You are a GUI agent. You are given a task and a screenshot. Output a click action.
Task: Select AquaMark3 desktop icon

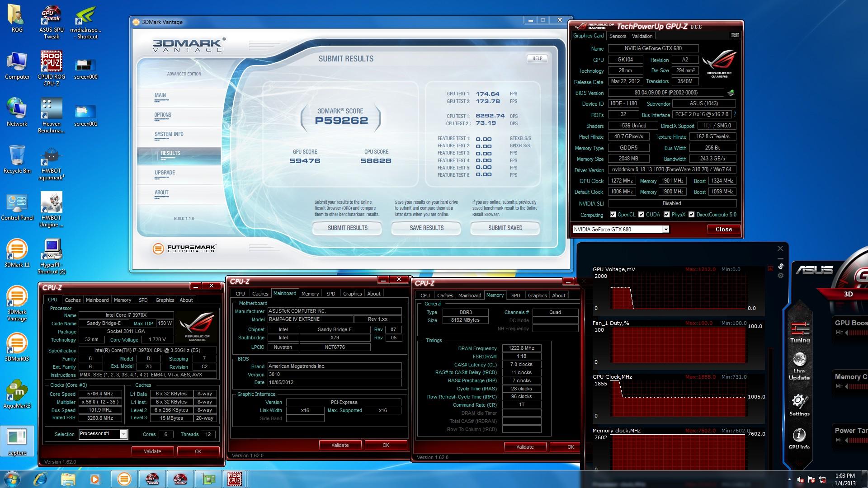click(x=17, y=394)
